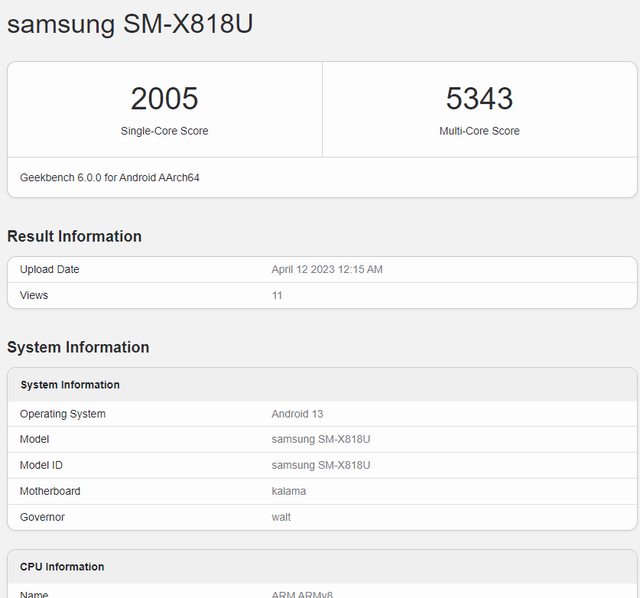This screenshot has width=640, height=598.
Task: Click the Motherboard row label
Action: point(50,491)
